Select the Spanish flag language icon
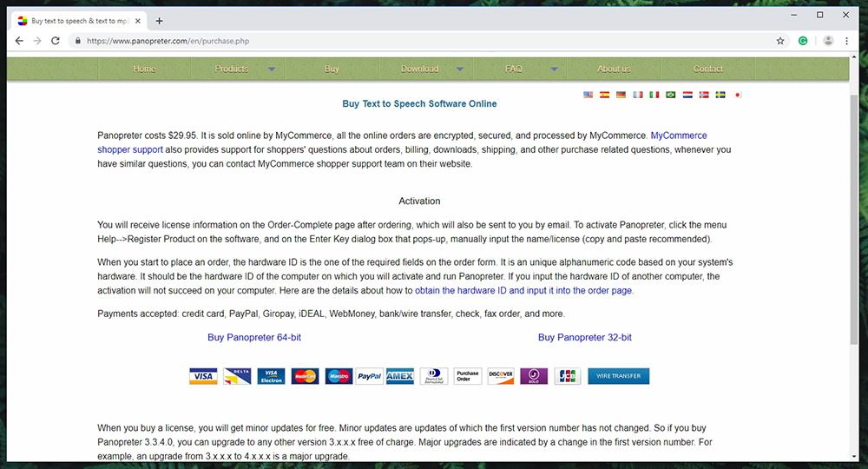The height and width of the screenshot is (469, 868). 604,95
